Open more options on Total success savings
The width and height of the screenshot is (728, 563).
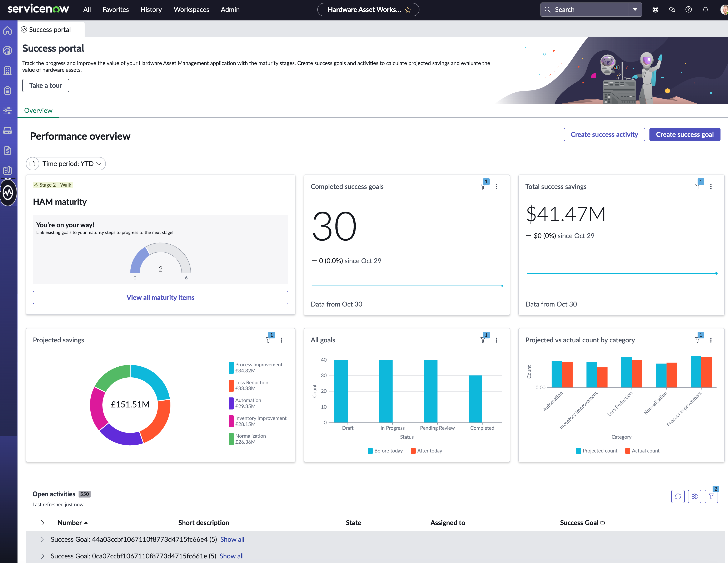click(711, 186)
